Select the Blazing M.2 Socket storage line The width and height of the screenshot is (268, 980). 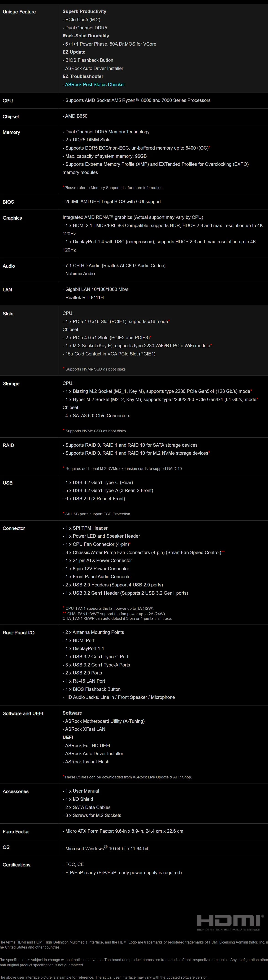157,391
